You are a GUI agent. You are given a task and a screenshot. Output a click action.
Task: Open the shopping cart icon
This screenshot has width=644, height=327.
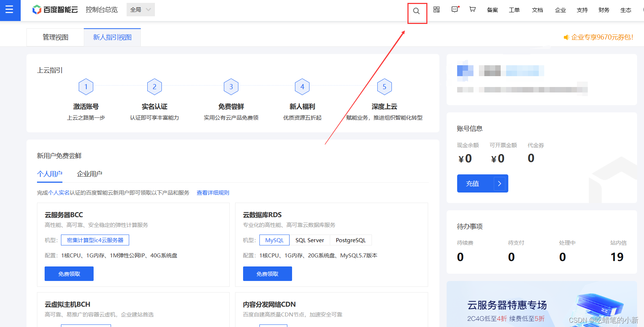tap(472, 9)
